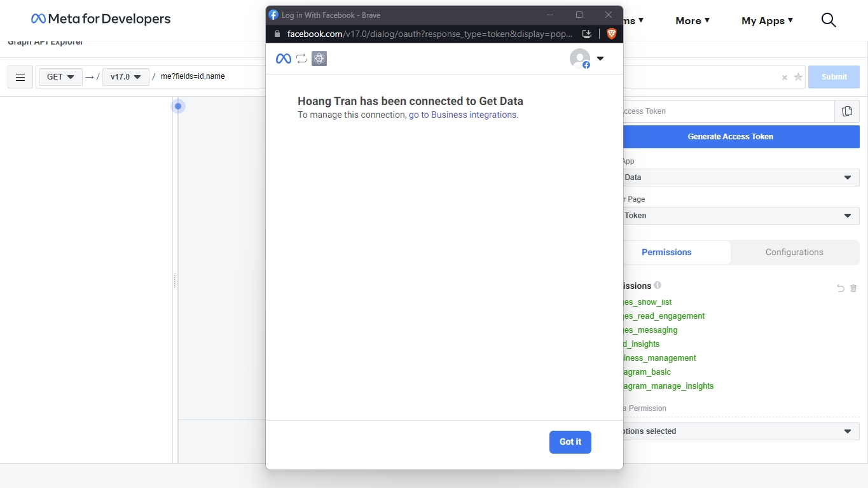Click the copy access token icon
This screenshot has height=488, width=868.
(846, 111)
